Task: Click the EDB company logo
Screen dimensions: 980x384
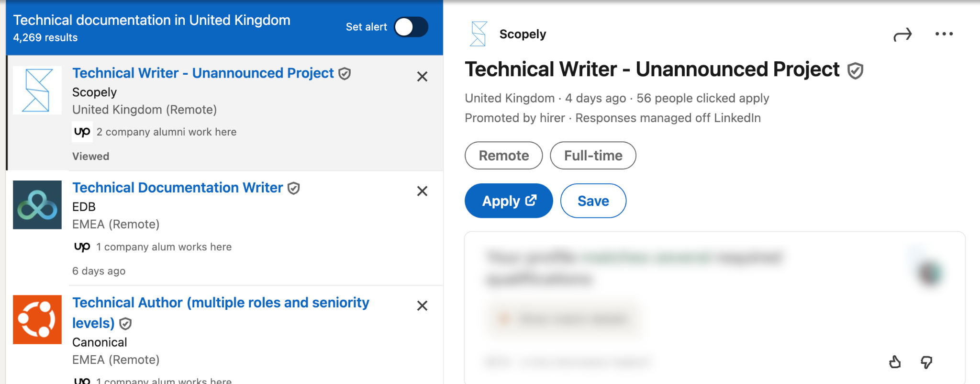Action: coord(37,204)
